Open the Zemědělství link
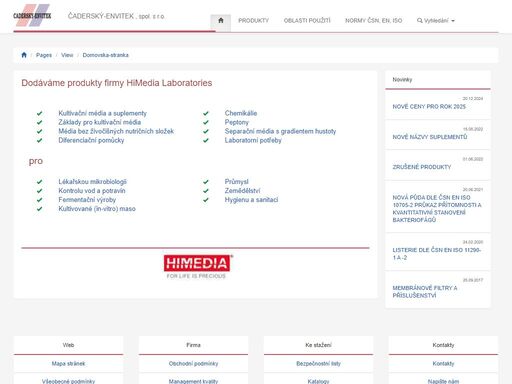 click(242, 191)
